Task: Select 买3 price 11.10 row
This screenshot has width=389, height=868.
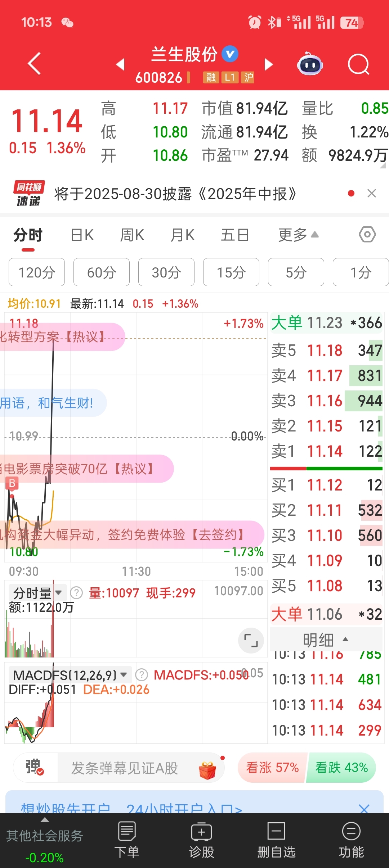Action: (326, 535)
